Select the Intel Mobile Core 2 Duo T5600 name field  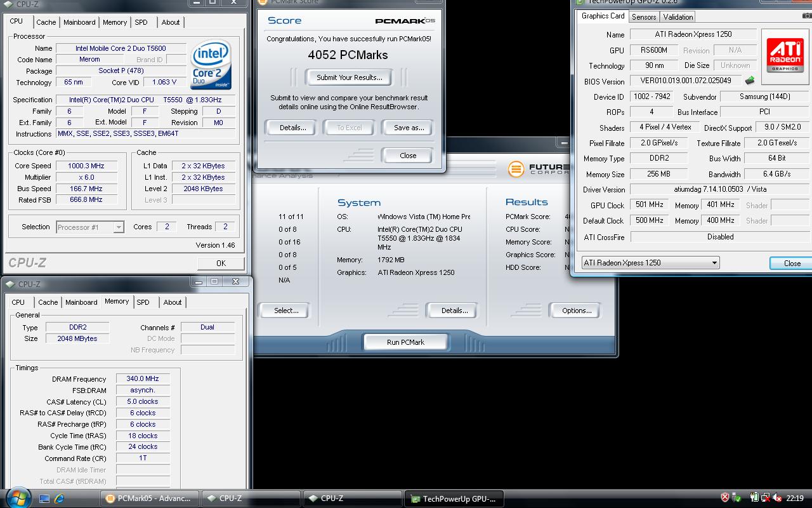point(121,48)
